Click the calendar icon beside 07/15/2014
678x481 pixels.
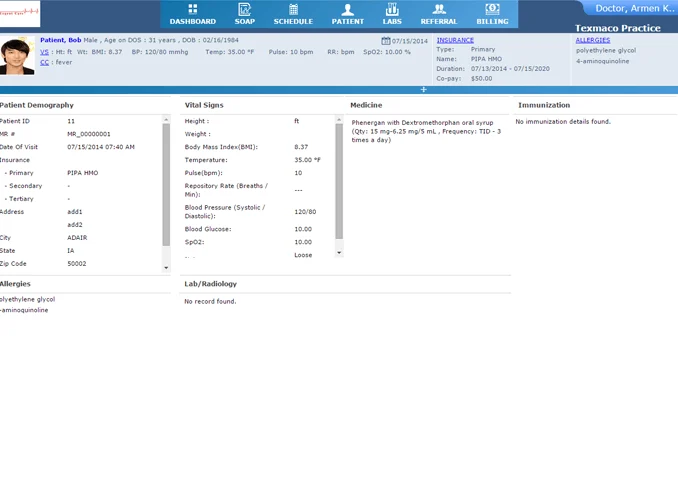[386, 41]
